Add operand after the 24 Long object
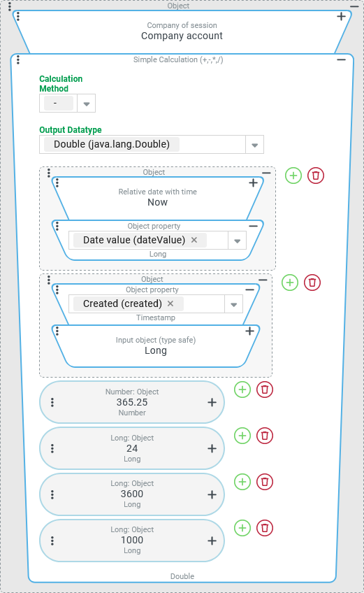 coord(242,436)
